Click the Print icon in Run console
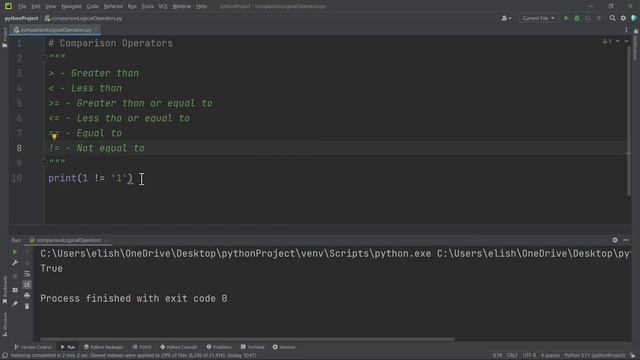 (27, 296)
